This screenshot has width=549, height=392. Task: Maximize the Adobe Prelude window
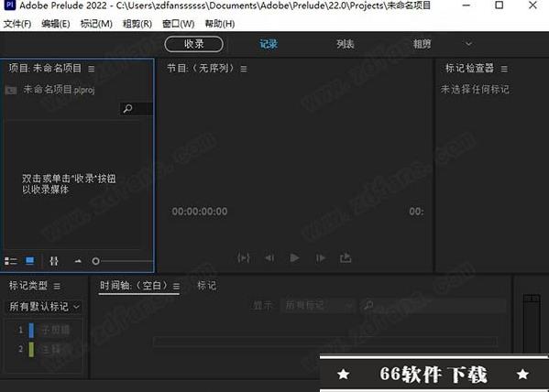click(500, 5)
